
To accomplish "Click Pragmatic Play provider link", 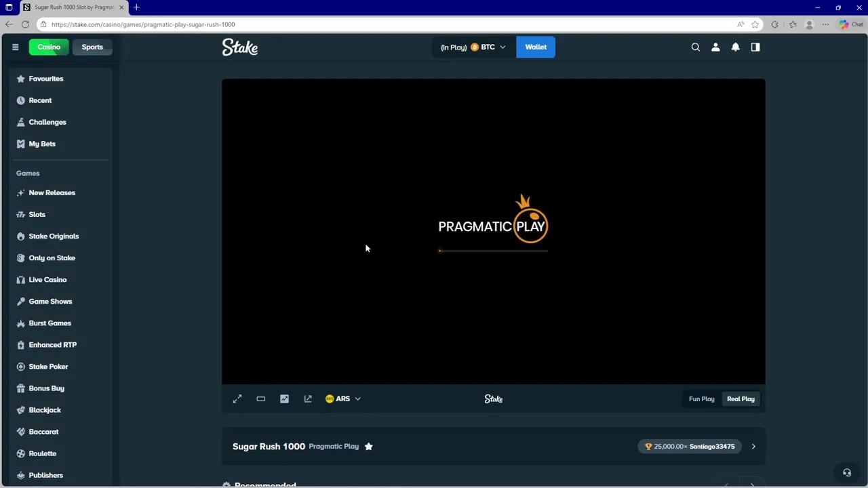I will click(x=334, y=446).
